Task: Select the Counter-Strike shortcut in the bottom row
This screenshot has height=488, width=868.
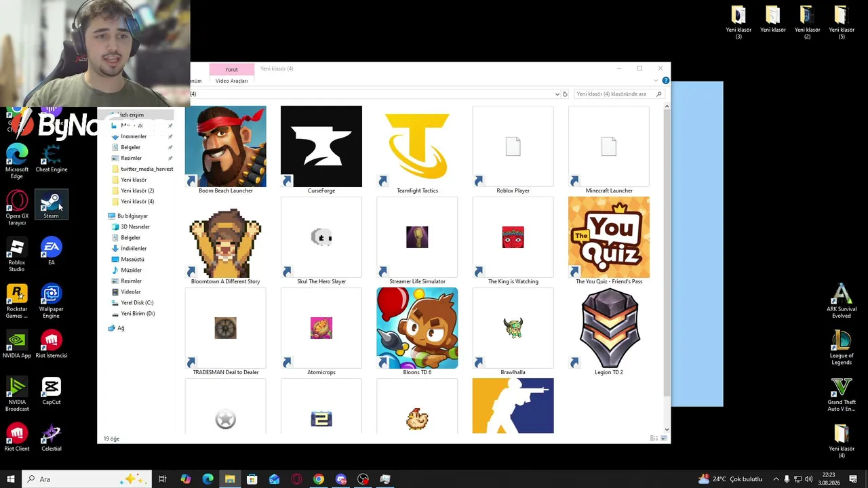Action: click(513, 406)
